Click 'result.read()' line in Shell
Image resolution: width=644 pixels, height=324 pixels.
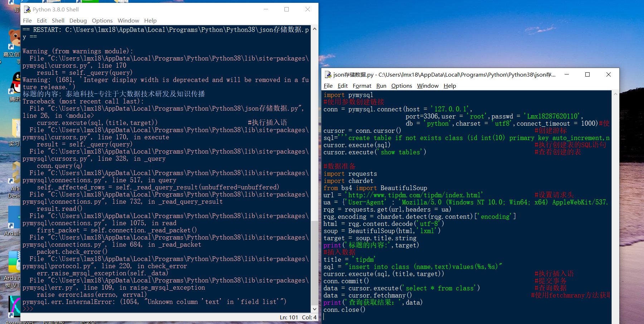pyautogui.click(x=59, y=209)
